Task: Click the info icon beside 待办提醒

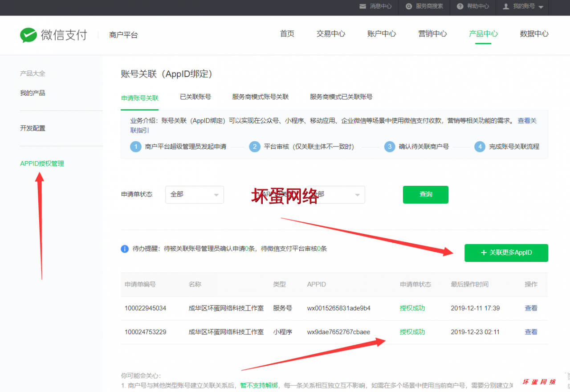Action: click(x=125, y=248)
